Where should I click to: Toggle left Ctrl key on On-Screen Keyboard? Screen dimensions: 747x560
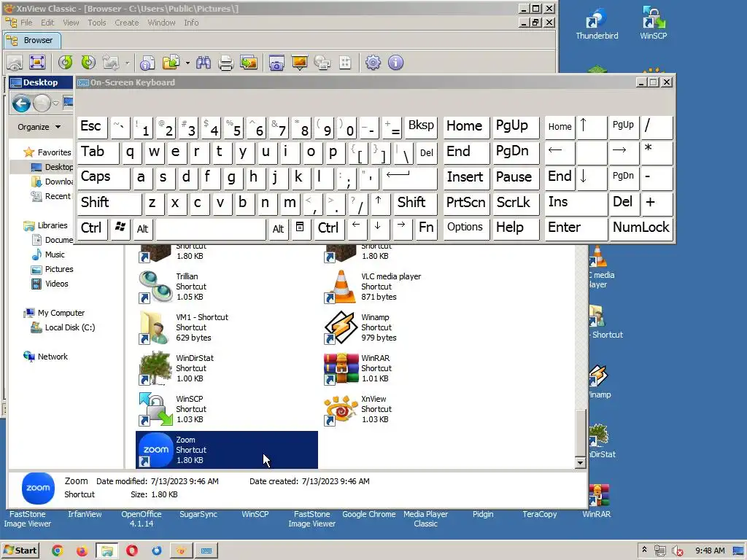click(92, 228)
